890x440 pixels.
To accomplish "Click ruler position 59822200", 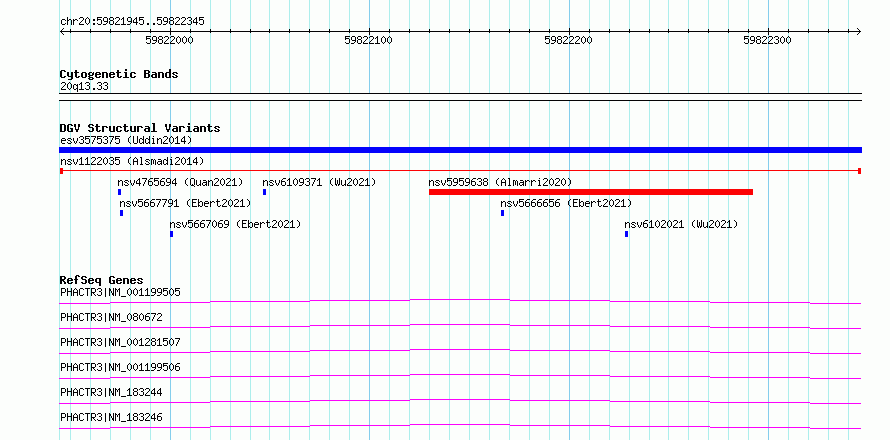I will [x=568, y=41].
